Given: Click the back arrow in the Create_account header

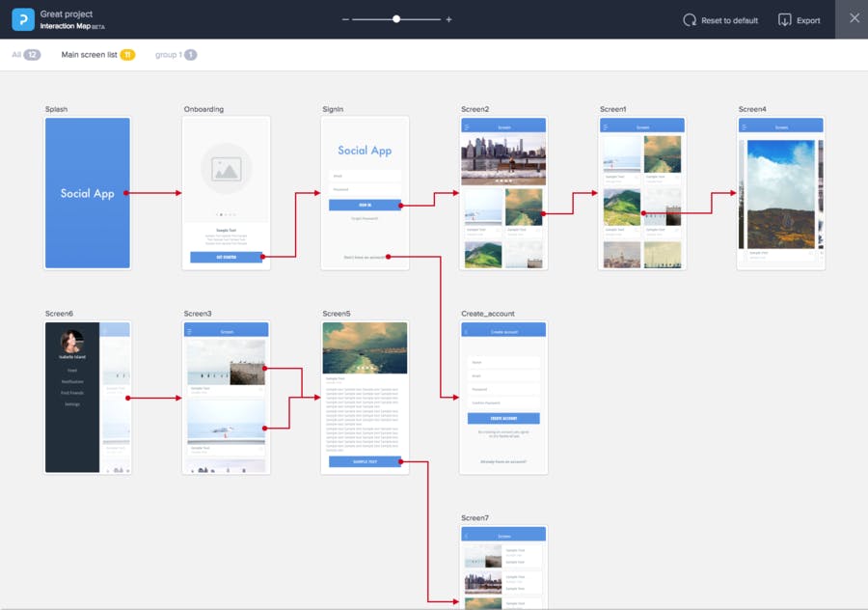Looking at the screenshot, I should (x=466, y=332).
